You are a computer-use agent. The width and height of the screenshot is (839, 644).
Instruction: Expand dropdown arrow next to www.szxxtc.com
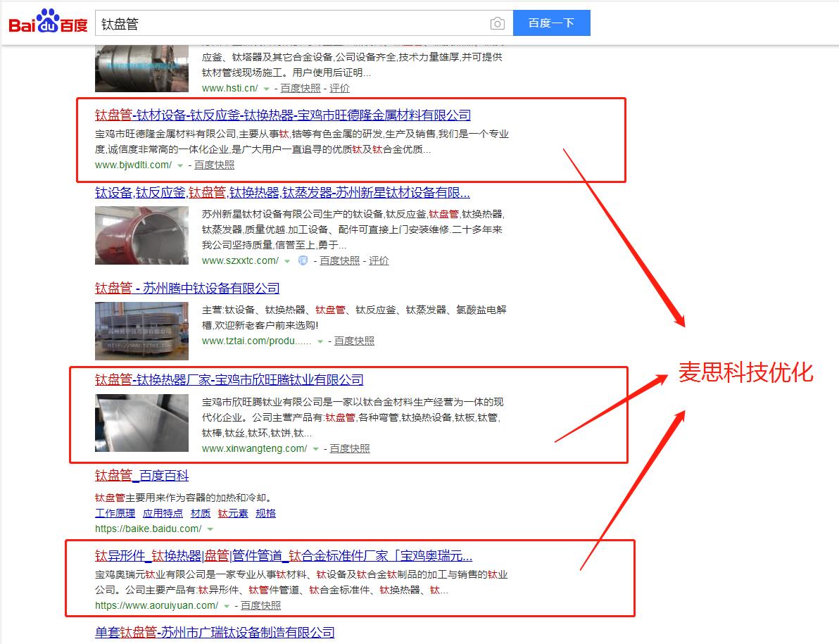(287, 261)
